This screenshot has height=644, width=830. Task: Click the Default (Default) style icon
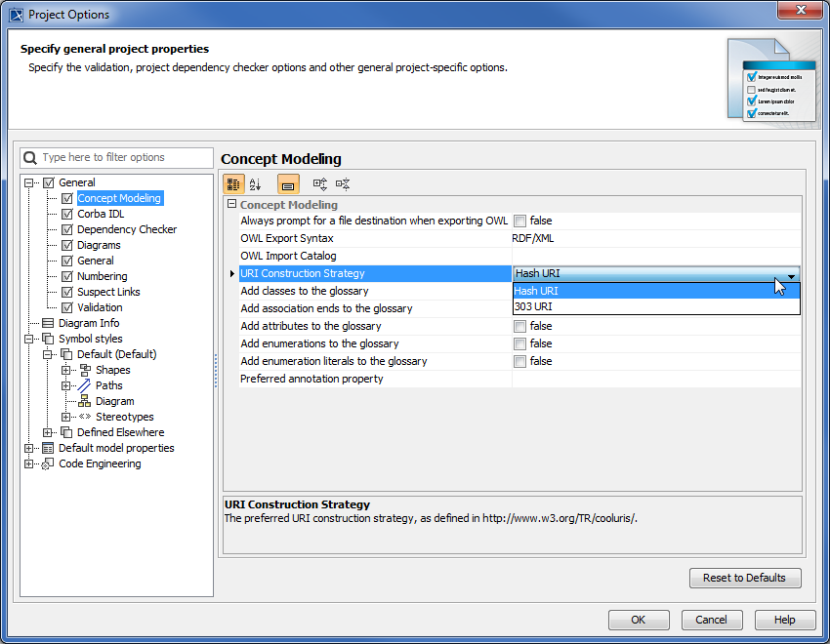(66, 354)
